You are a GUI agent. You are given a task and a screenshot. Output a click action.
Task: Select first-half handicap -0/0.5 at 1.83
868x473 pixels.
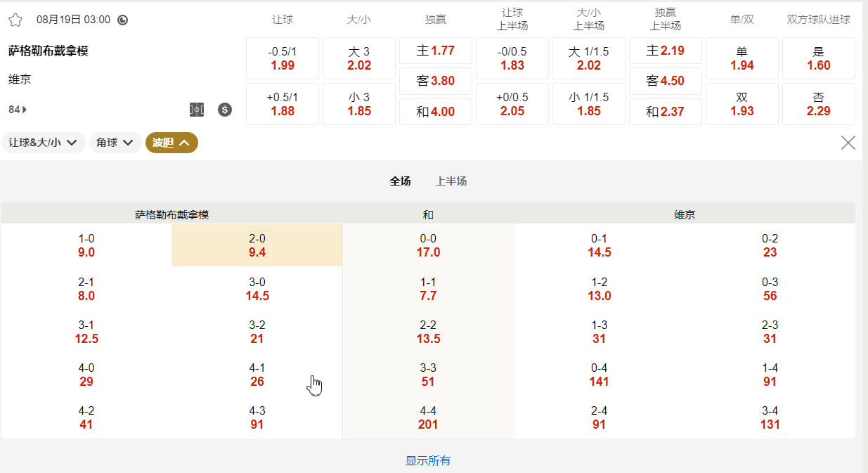tap(512, 58)
